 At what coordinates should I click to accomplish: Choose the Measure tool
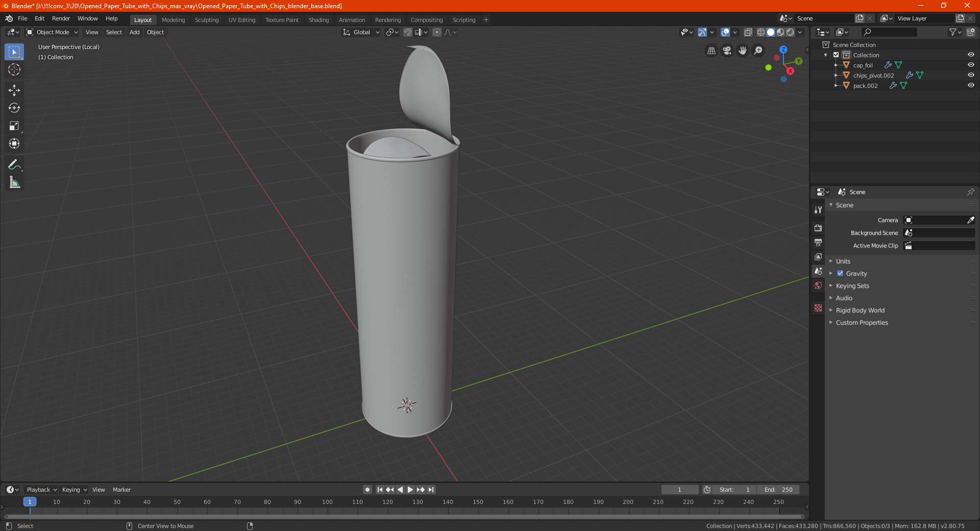(14, 182)
